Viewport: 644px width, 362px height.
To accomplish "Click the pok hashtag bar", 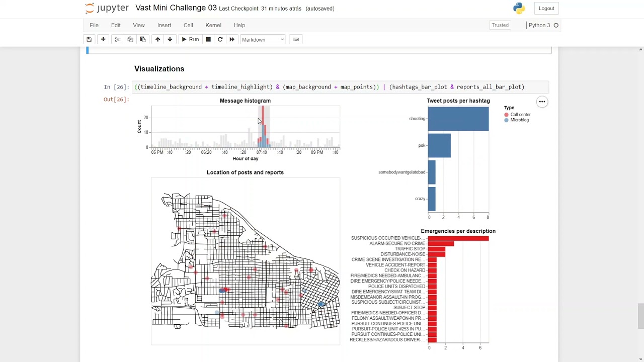I will tap(439, 145).
